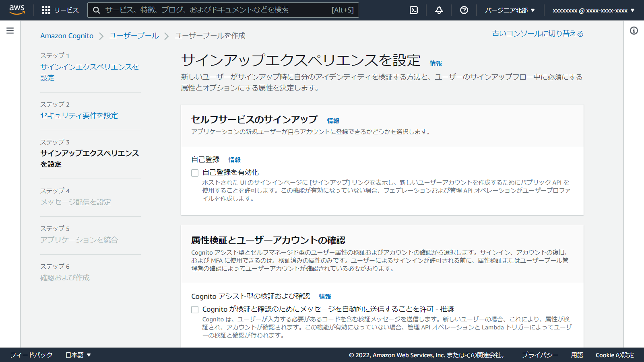Open the バージニア北部 region dropdown

tap(510, 10)
